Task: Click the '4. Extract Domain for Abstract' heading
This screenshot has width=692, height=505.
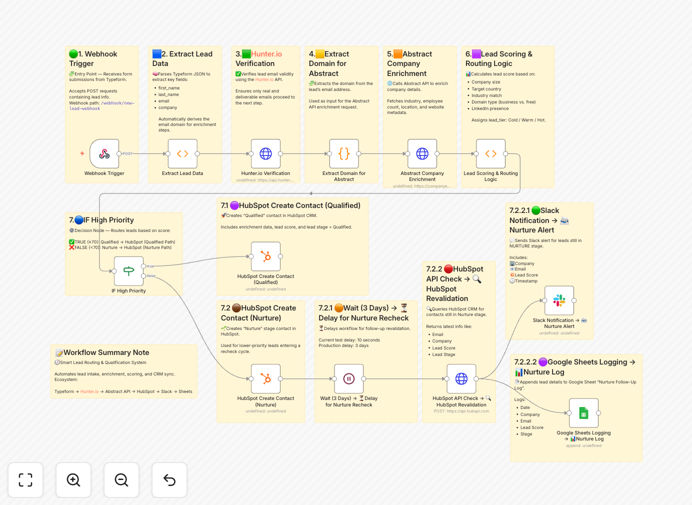Action: [329, 64]
